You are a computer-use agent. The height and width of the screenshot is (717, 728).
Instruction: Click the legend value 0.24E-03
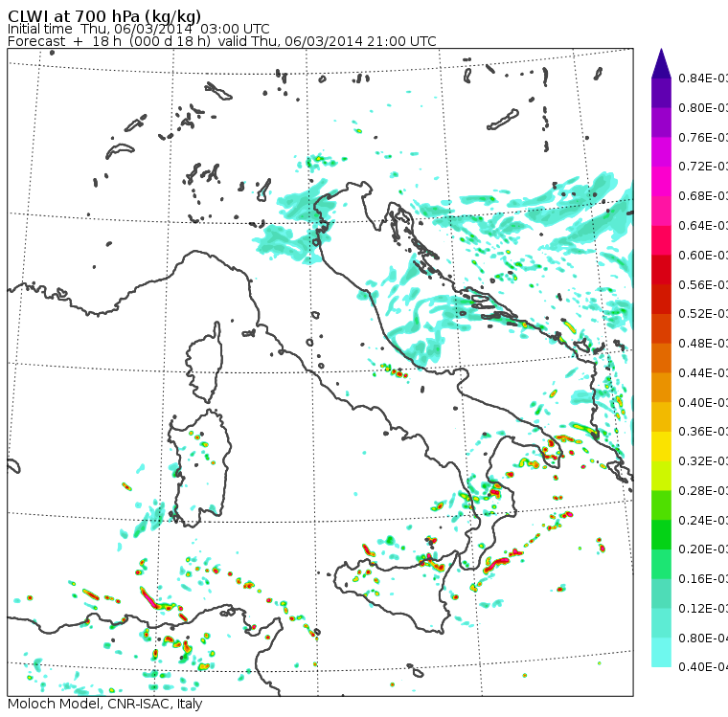703,520
